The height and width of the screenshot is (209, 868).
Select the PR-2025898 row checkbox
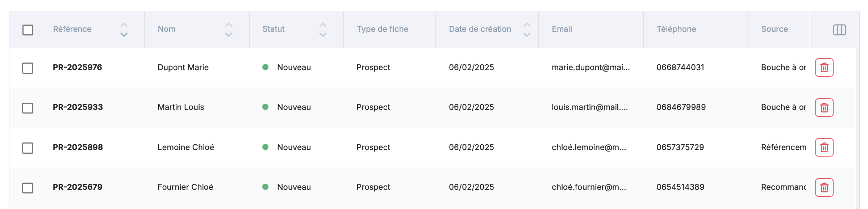coord(28,148)
